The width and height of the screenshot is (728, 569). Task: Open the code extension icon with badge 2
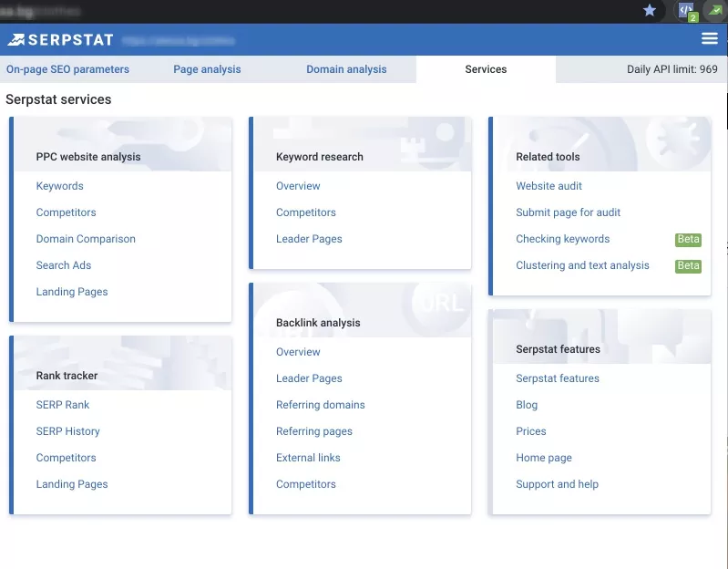tap(687, 11)
